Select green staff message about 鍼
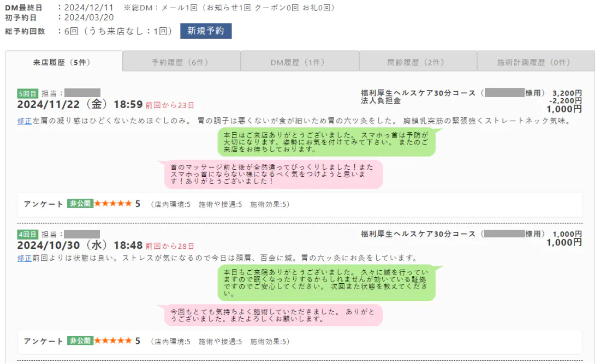The width and height of the screenshot is (600, 364). tap(326, 282)
